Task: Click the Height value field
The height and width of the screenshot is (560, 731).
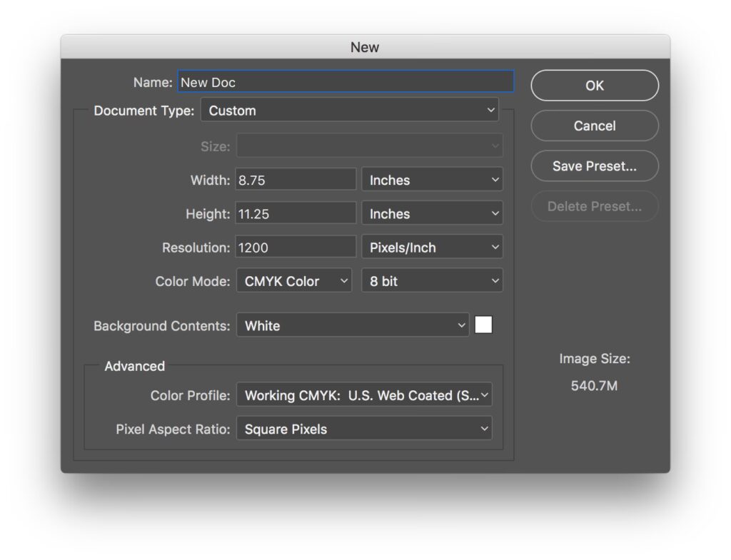Action: pyautogui.click(x=296, y=214)
